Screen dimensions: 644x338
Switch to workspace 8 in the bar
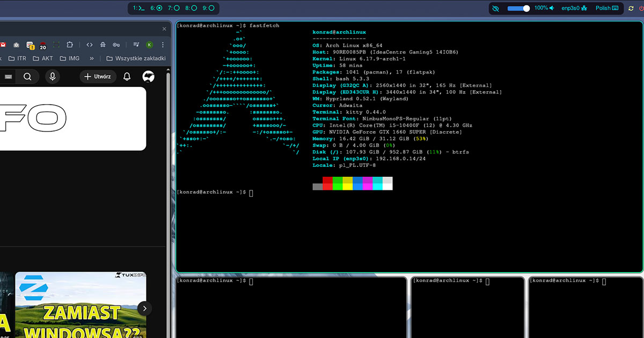(x=191, y=8)
